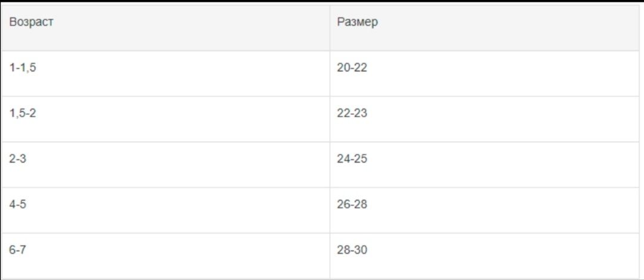Viewport: 644px width, 280px height.
Task: Select the vertical divider between header columns
Action: (329, 28)
